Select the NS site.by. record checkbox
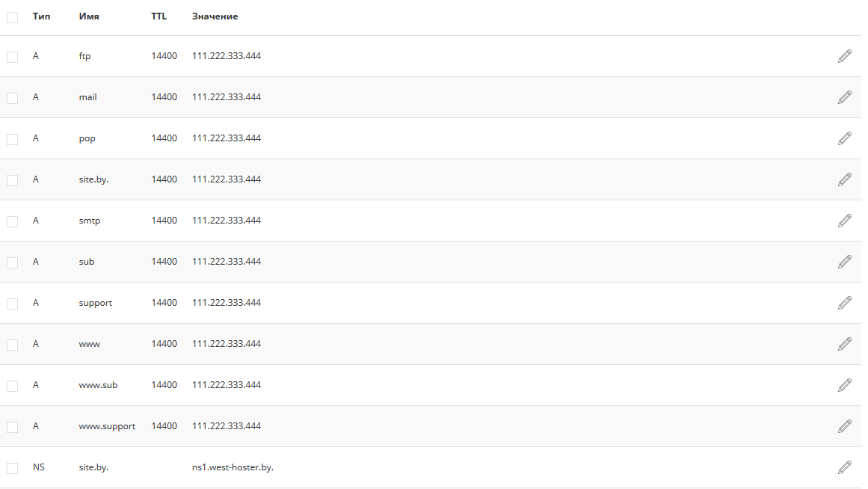 (x=12, y=468)
